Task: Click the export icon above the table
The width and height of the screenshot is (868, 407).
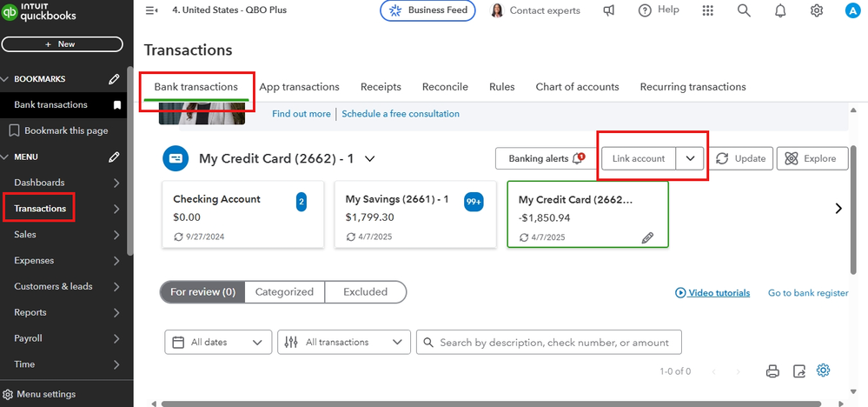Action: 798,371
